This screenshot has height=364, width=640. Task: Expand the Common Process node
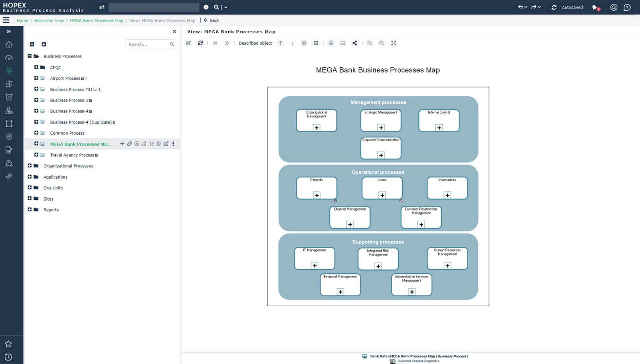36,133
